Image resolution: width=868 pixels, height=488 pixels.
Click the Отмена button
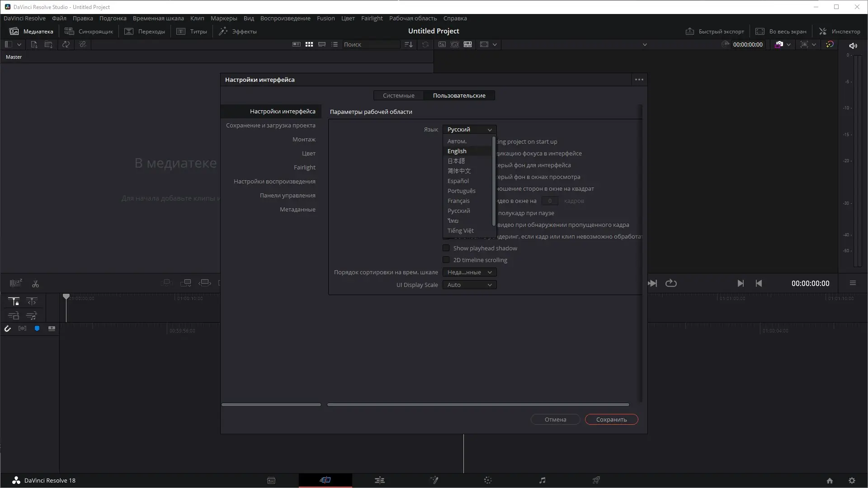(x=555, y=419)
